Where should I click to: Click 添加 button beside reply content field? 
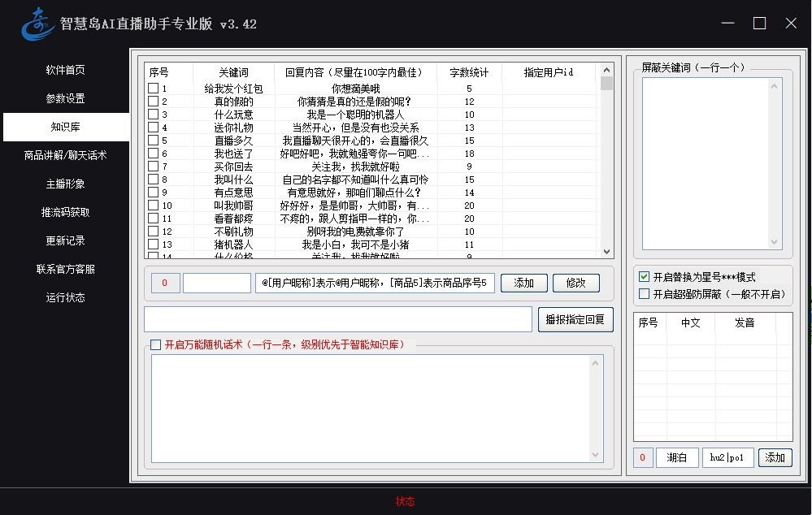click(523, 283)
